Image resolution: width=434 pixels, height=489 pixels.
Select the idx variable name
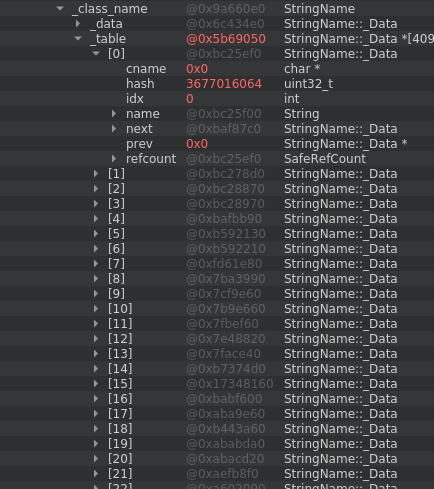(x=135, y=99)
